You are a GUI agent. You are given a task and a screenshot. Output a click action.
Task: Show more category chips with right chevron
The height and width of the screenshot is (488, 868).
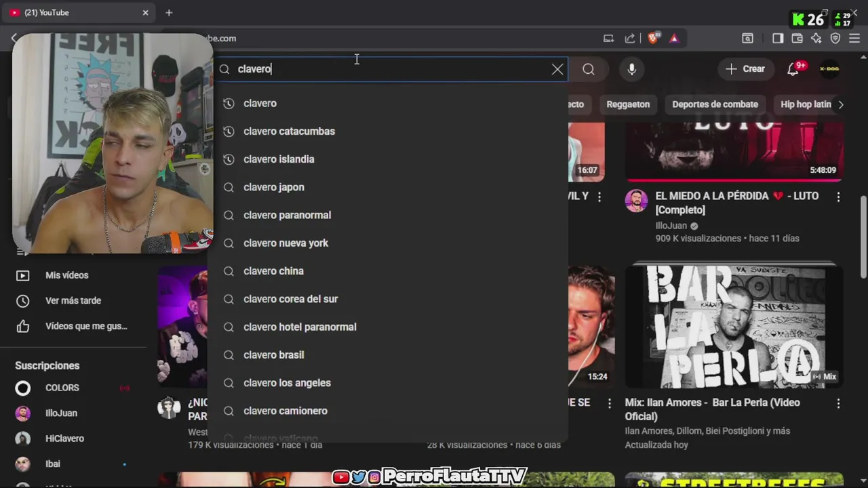coord(841,104)
